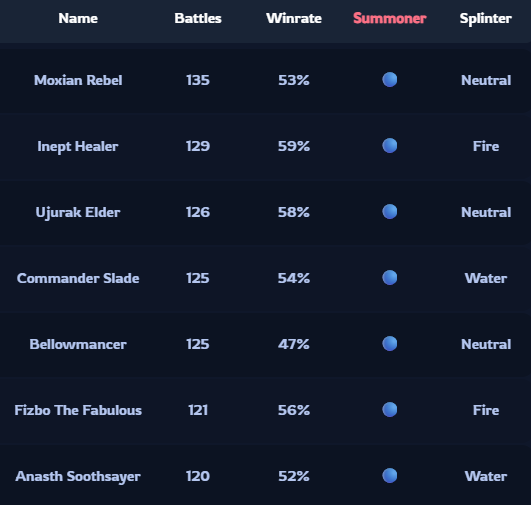This screenshot has height=505, width=531.
Task: Sort table by Name column header
Action: (x=78, y=18)
